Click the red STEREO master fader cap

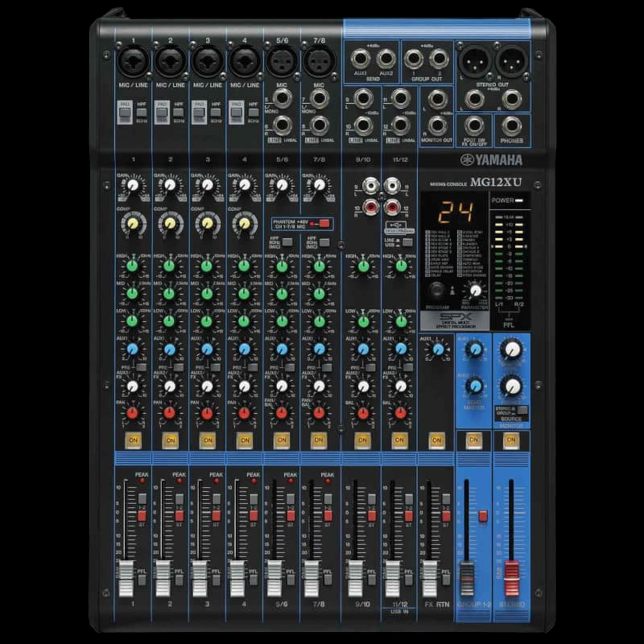pyautogui.click(x=512, y=578)
